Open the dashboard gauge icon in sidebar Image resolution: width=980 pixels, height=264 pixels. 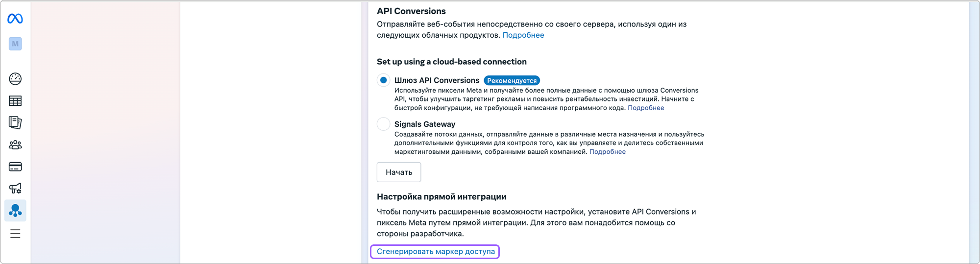coord(15,79)
